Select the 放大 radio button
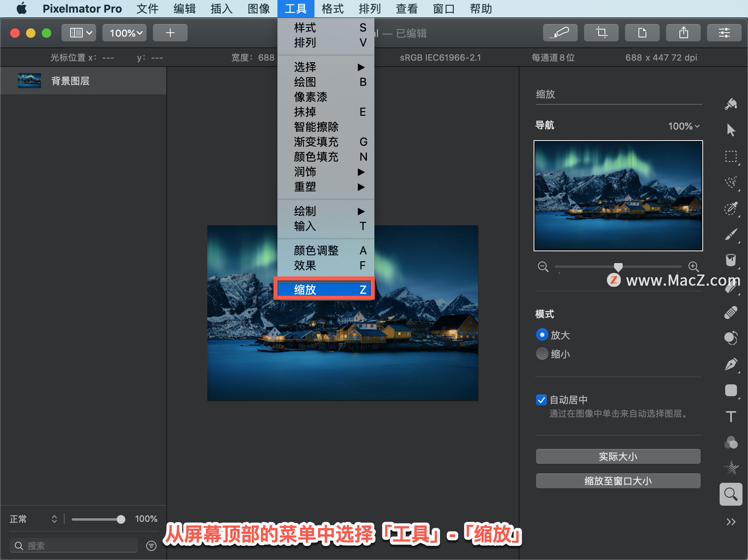 click(542, 335)
